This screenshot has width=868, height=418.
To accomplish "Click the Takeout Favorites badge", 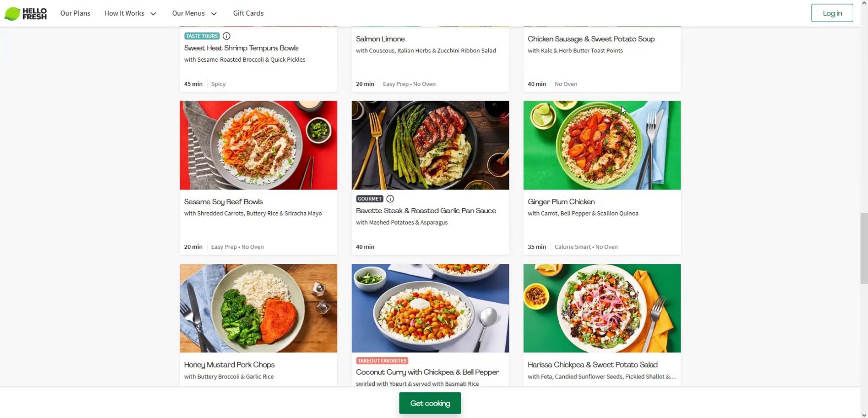I will point(382,361).
